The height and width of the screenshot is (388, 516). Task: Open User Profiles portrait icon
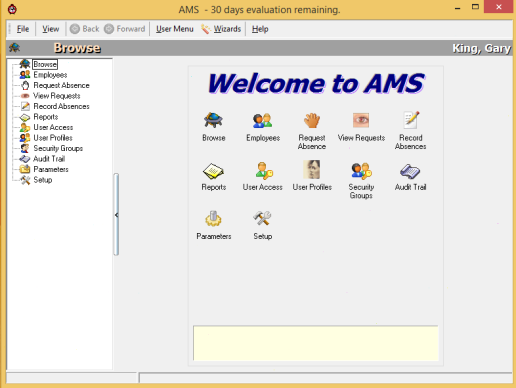[x=312, y=170]
